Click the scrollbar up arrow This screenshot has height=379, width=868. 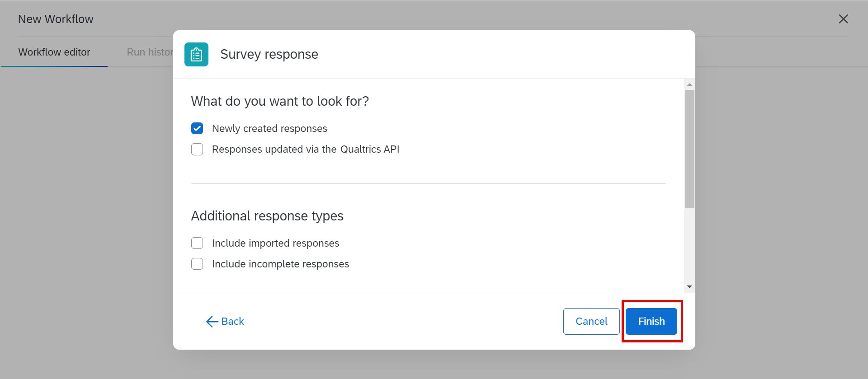(689, 84)
